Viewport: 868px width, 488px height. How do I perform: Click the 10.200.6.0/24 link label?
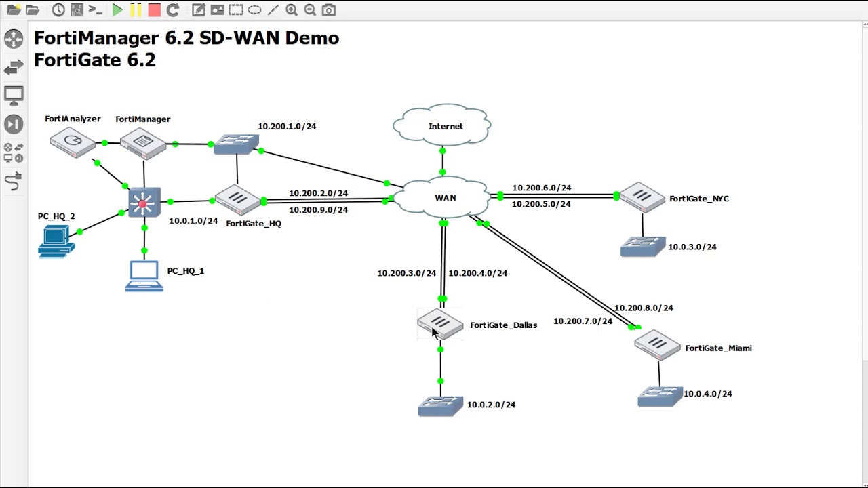(x=541, y=188)
